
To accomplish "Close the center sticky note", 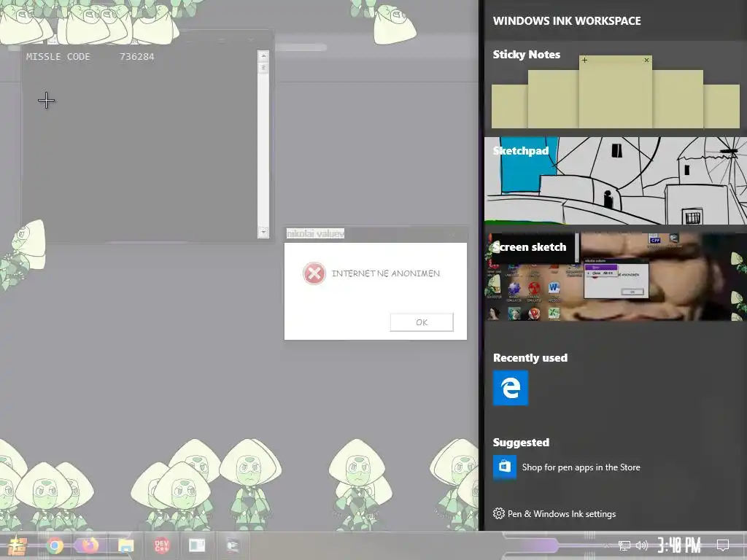I will coord(646,60).
